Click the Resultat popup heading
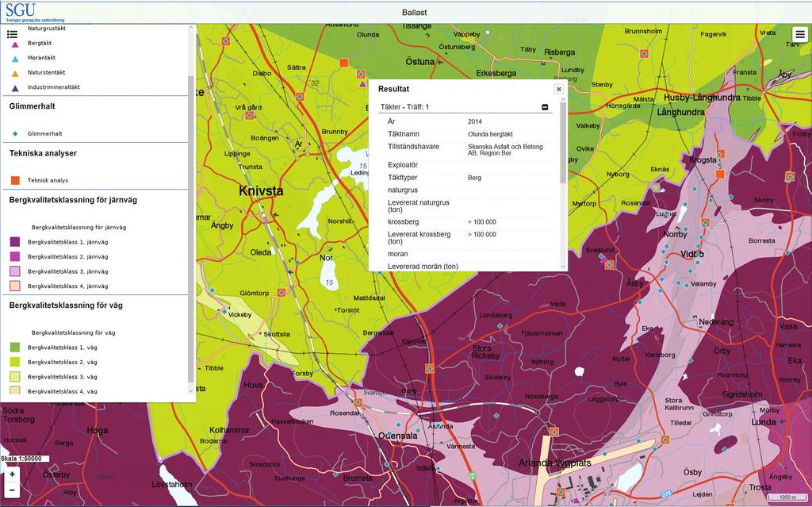Image resolution: width=812 pixels, height=507 pixels. click(x=393, y=89)
